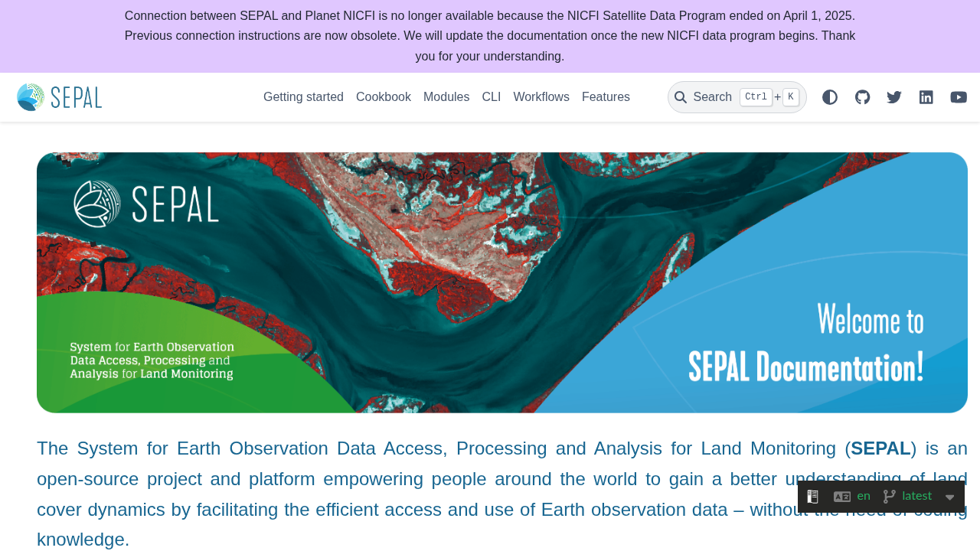Click the Twitter icon in header
Image resolution: width=980 pixels, height=551 pixels.
point(894,97)
